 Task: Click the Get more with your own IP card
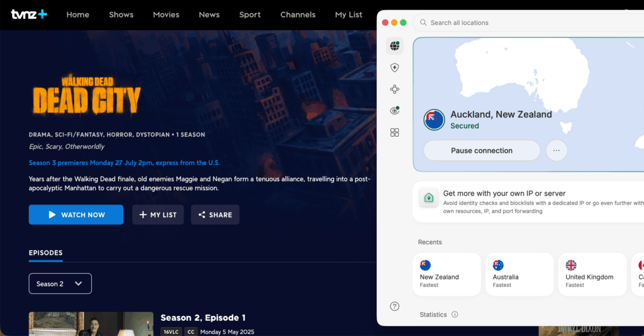point(528,202)
